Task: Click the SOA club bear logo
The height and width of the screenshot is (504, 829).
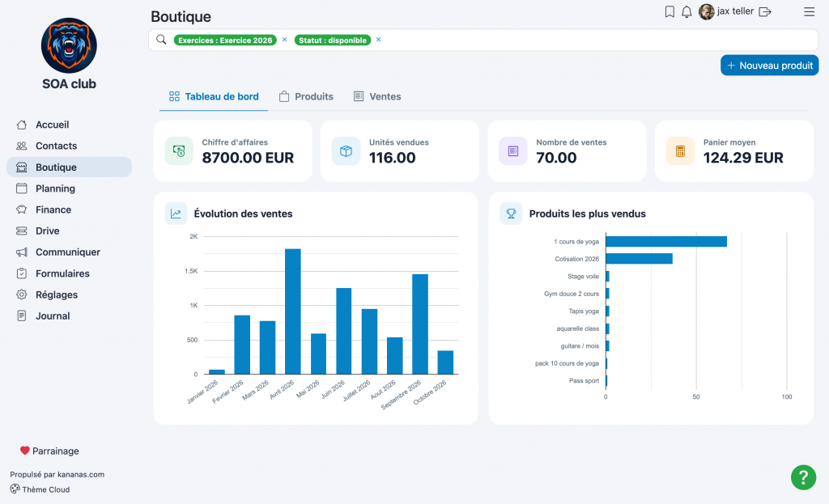Action: [69, 45]
